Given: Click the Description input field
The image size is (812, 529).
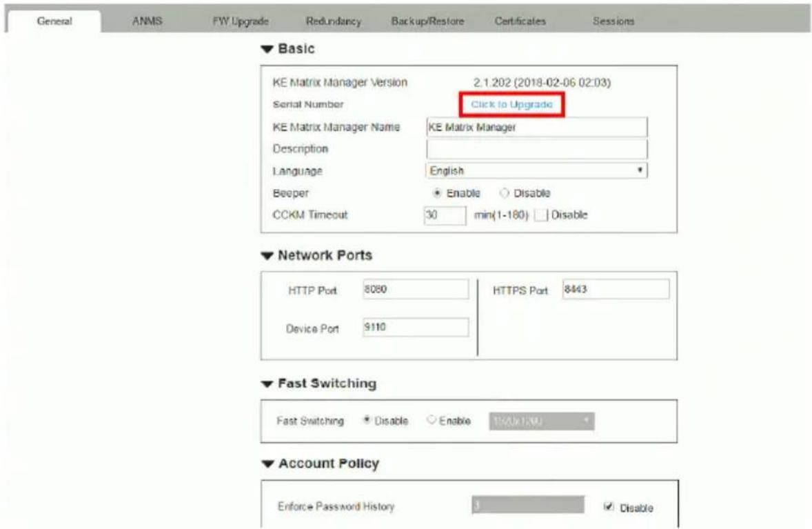Looking at the screenshot, I should (536, 149).
